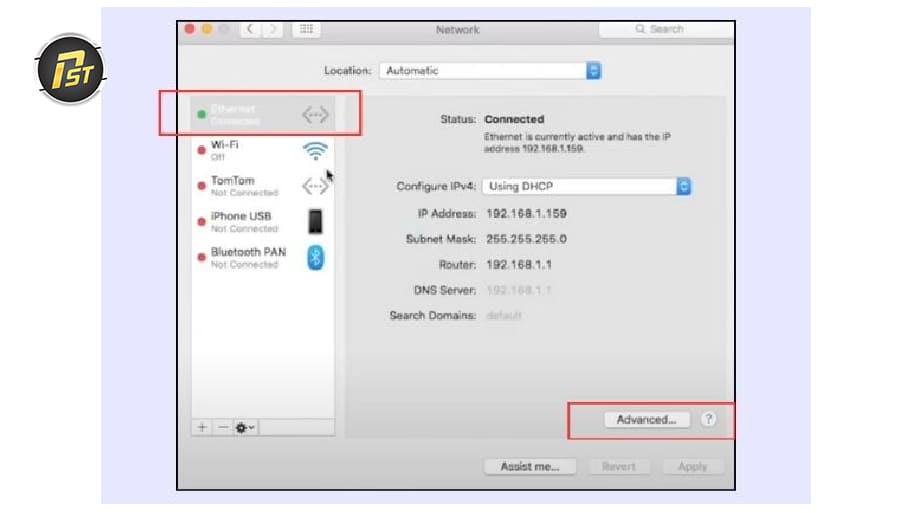Minimize the Network window with yellow button

pyautogui.click(x=207, y=28)
